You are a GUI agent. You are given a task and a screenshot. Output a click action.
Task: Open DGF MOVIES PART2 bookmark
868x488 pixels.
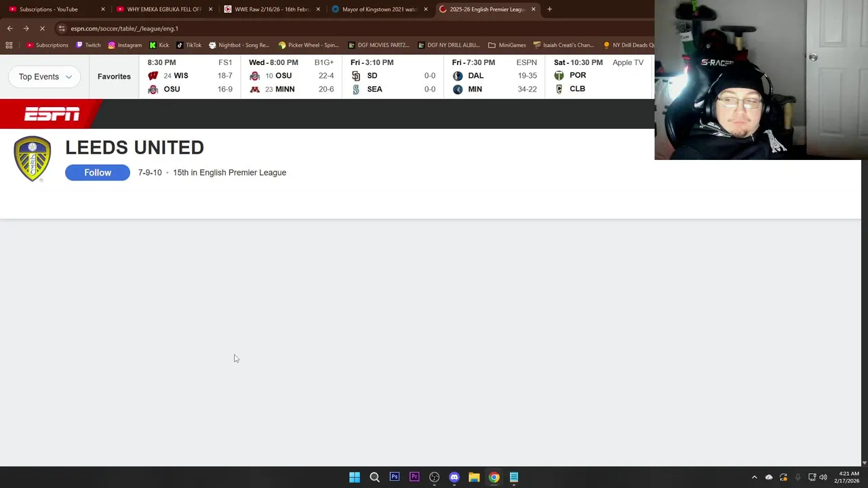[378, 45]
